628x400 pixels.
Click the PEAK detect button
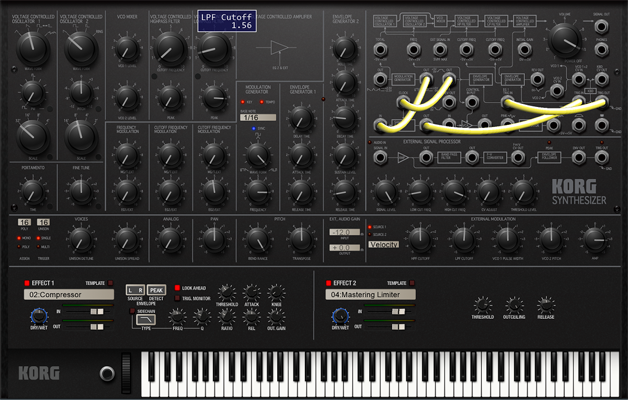click(x=157, y=290)
